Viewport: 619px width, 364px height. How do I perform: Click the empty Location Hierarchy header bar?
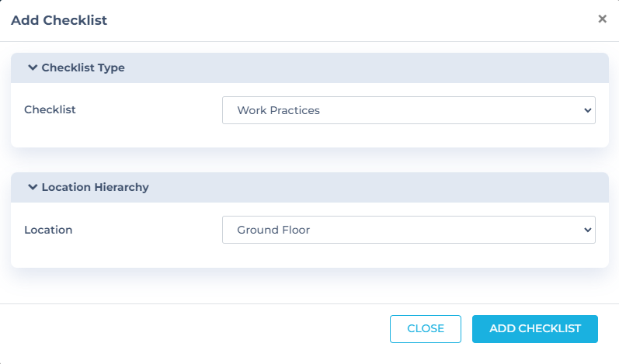(x=373, y=187)
